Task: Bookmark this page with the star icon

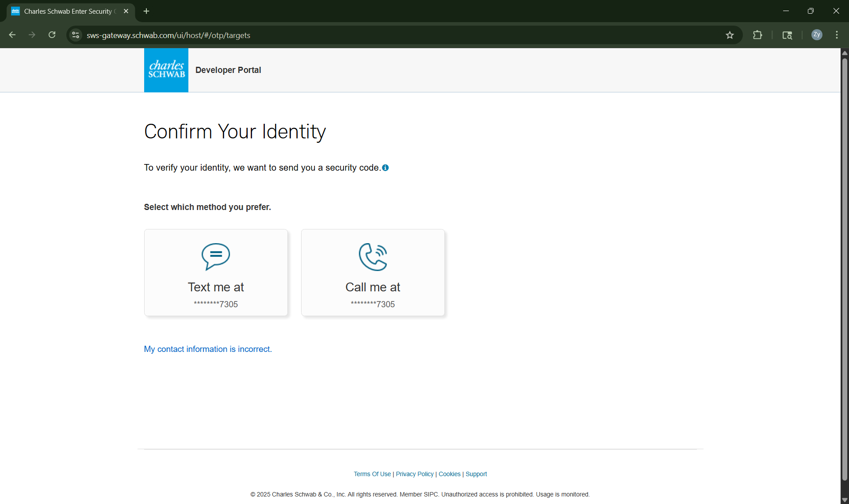Action: (730, 35)
